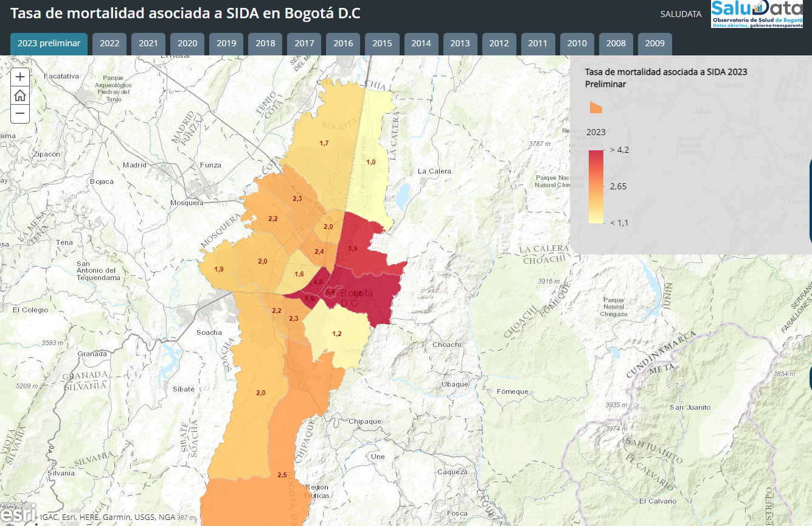Switch to the 2017 tab

304,44
